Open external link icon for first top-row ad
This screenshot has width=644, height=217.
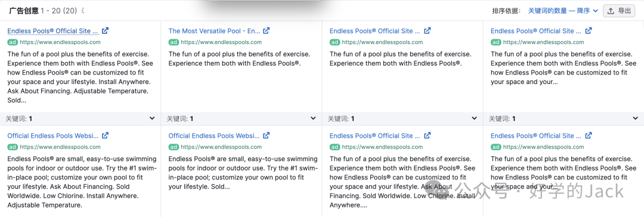pyautogui.click(x=106, y=30)
